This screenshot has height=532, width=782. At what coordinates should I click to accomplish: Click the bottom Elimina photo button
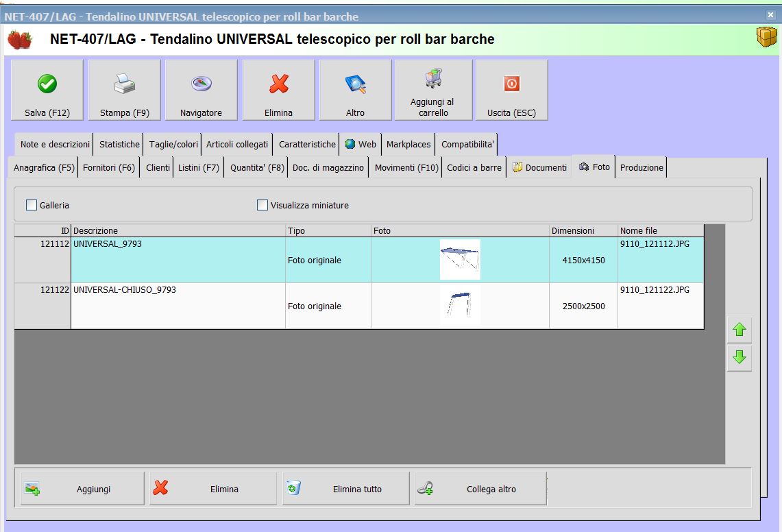213,489
